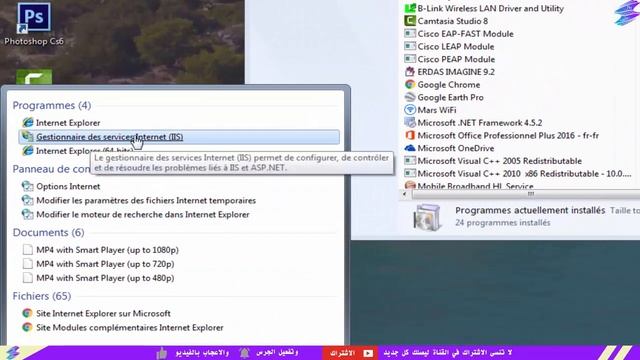
Task: Open Modifier les paramètres des fichiers Internet temporaires
Action: pyautogui.click(x=146, y=200)
